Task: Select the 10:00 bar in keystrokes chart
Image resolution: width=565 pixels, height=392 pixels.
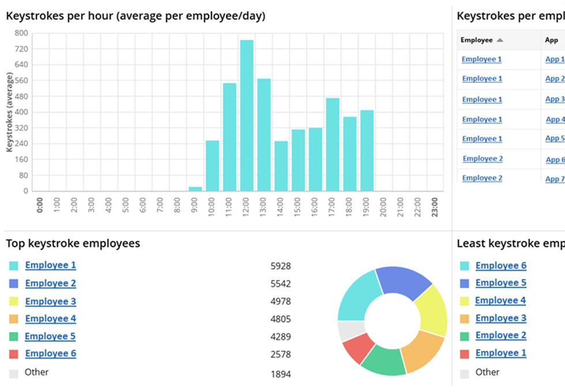Action: click(x=213, y=166)
